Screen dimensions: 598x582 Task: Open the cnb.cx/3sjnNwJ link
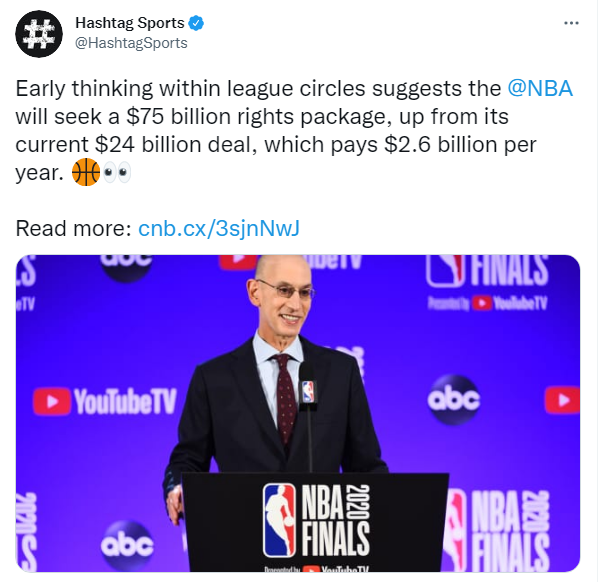pos(219,228)
